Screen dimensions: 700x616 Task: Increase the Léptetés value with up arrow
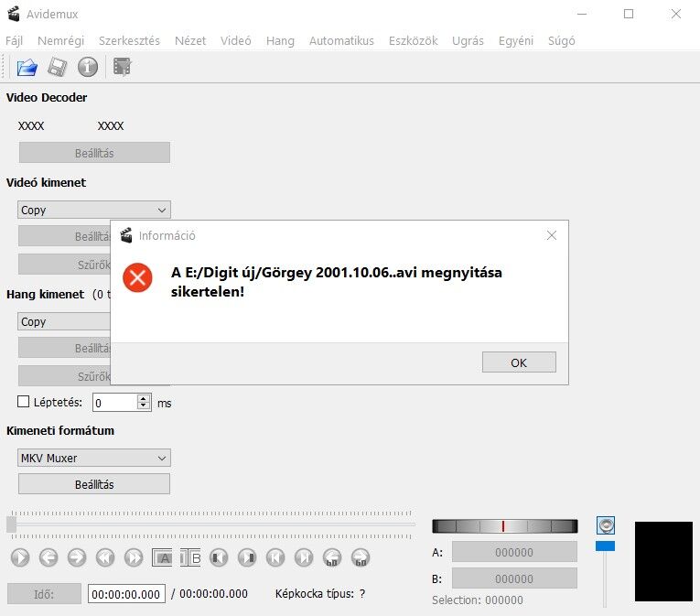(x=144, y=398)
